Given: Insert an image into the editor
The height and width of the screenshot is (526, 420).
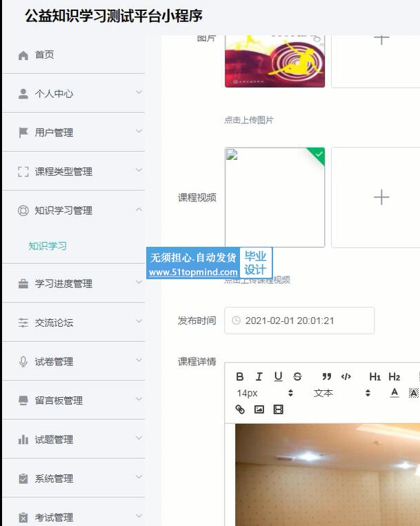Looking at the screenshot, I should [x=259, y=409].
